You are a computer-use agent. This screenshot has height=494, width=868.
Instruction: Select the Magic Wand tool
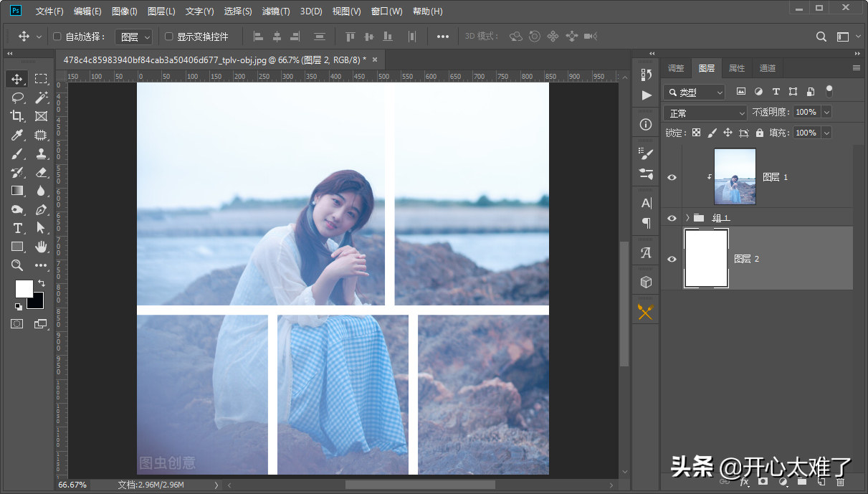(x=41, y=98)
